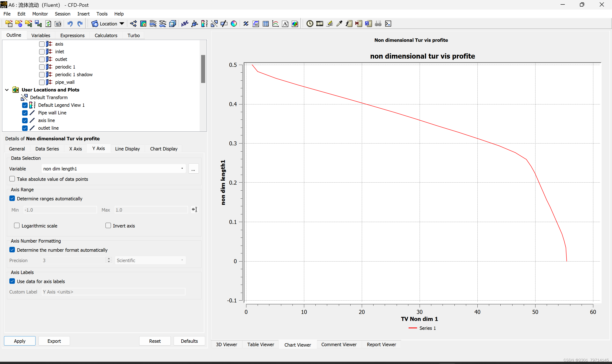This screenshot has width=612, height=364.
Task: Open the Insert menu
Action: [x=83, y=14]
